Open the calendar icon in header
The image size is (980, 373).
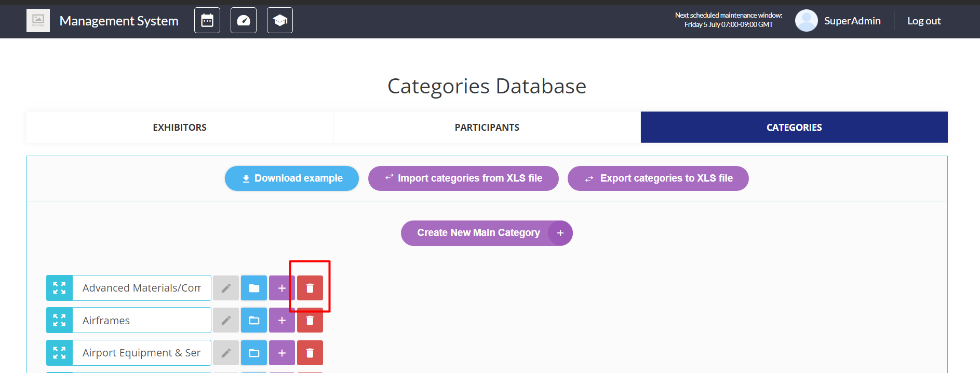coord(207,21)
